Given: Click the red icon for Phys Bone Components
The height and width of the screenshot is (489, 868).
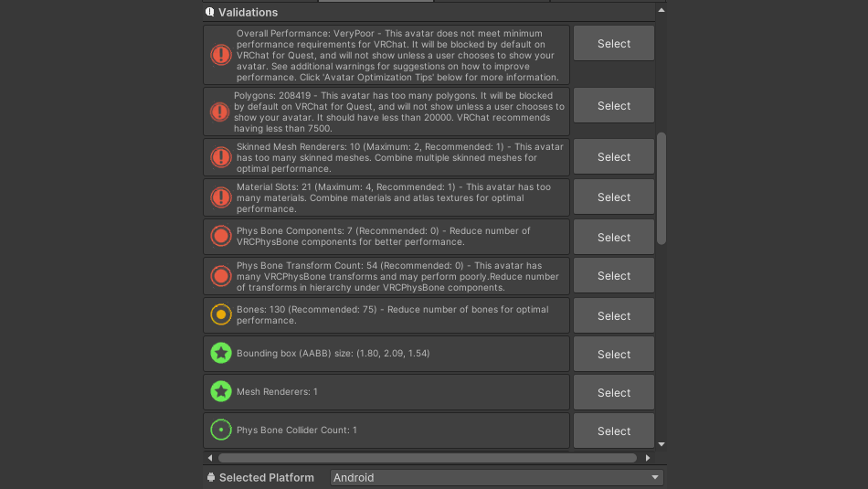Looking at the screenshot, I should click(220, 237).
